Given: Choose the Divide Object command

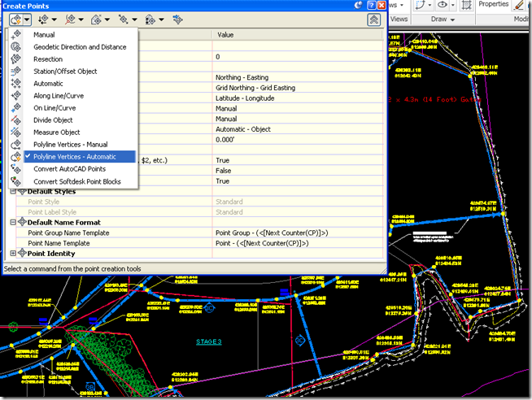Looking at the screenshot, I should click(x=53, y=120).
